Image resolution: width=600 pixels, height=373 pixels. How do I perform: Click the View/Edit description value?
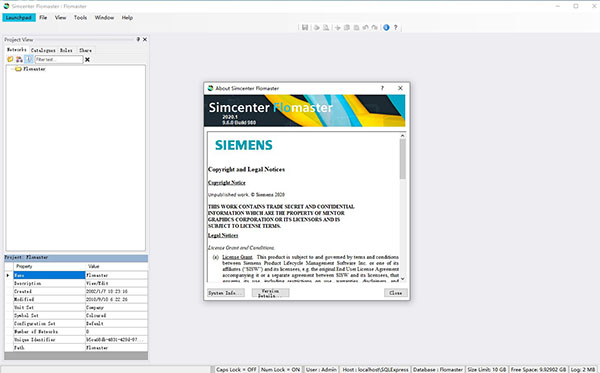pyautogui.click(x=116, y=283)
